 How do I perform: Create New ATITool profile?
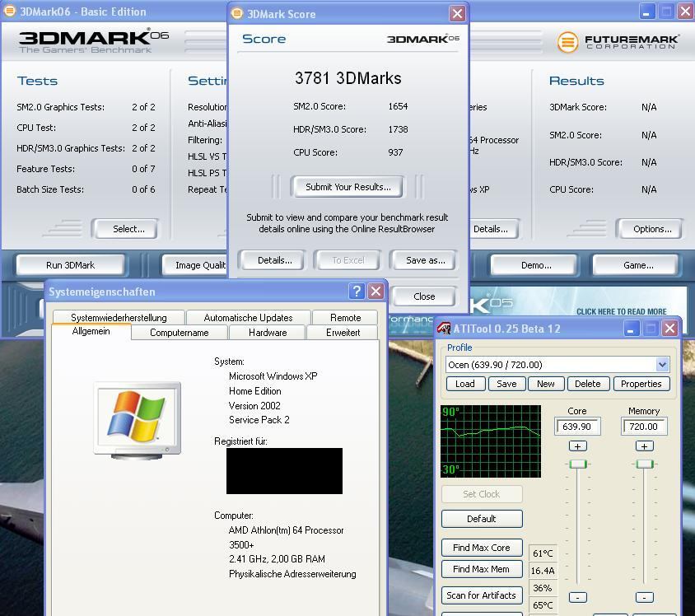tap(546, 384)
